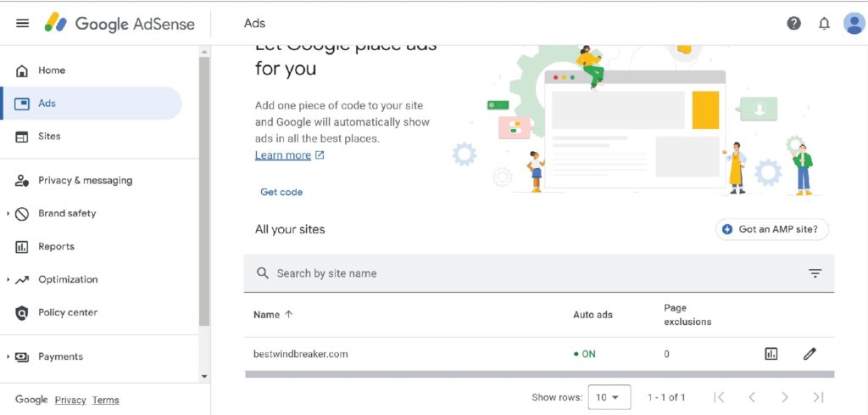Expand the Payments section
Image resolution: width=868 pixels, height=415 pixels.
[8, 356]
